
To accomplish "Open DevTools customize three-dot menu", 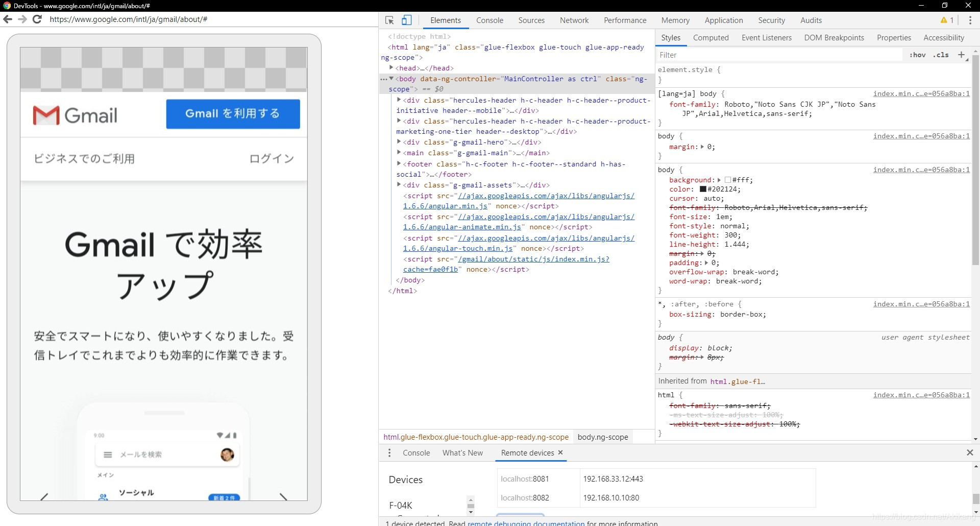I will point(970,20).
